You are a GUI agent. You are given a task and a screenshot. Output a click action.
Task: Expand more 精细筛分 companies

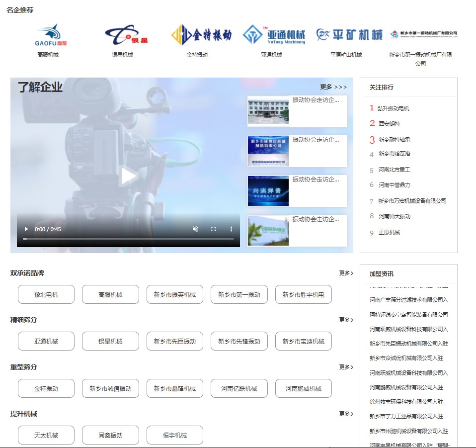click(346, 320)
